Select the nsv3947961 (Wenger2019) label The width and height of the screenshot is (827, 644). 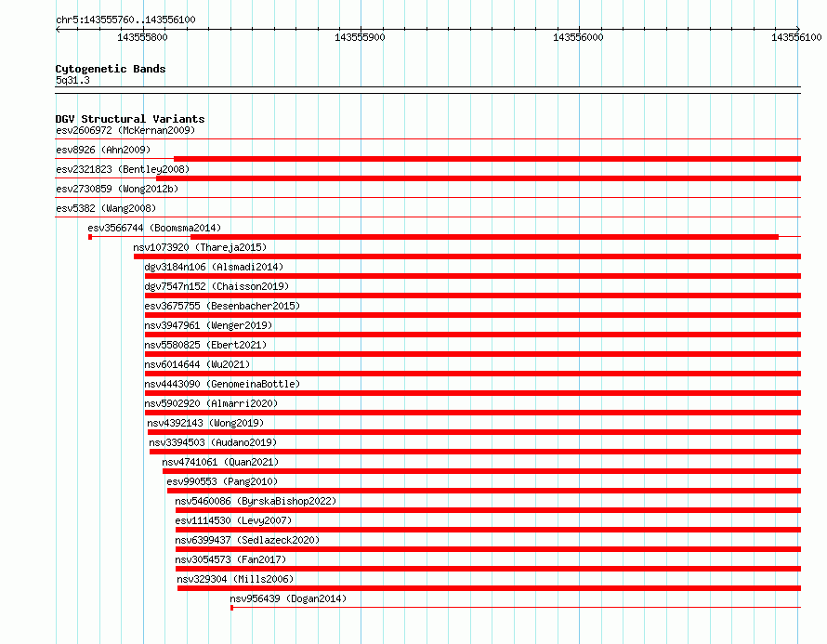click(208, 325)
